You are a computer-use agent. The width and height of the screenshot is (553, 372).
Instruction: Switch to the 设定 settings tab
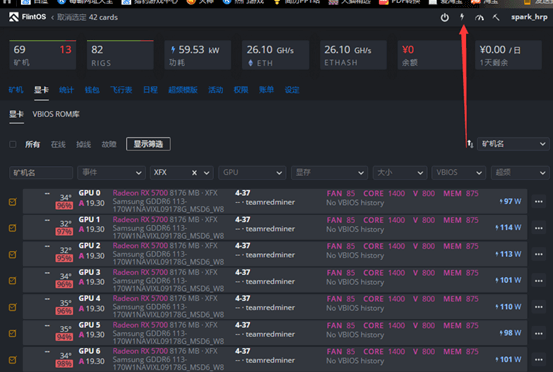coord(292,90)
